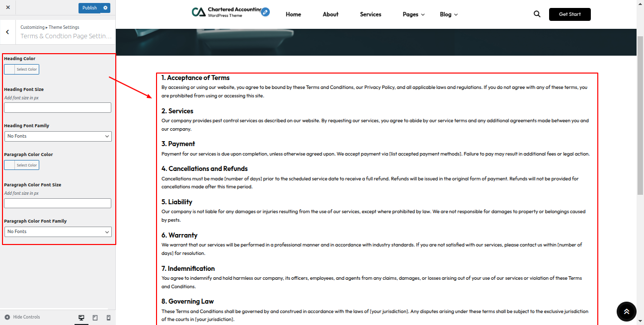Click the Publish button
Viewport: 644px width, 325px height.
[x=89, y=8]
